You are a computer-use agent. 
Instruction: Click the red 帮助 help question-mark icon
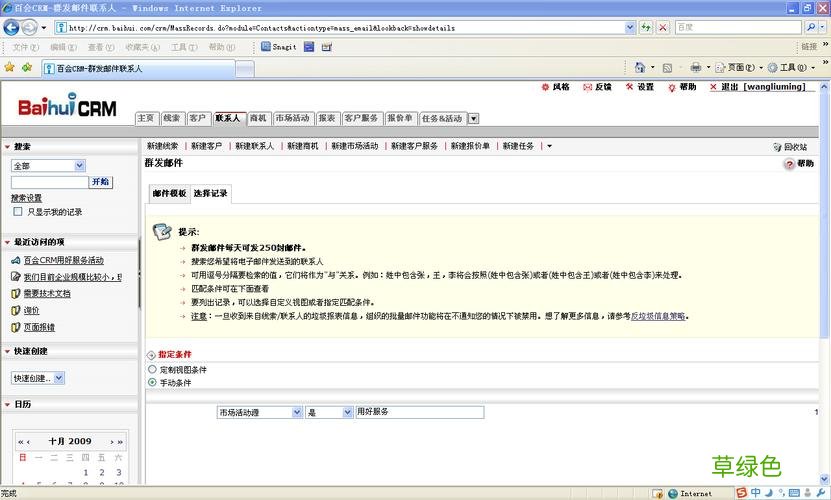tap(789, 164)
